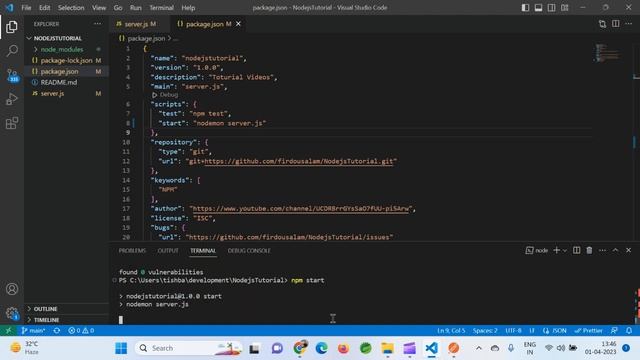Change encoding via UTF-8 status item
This screenshot has height=360, width=640.
tap(513, 330)
